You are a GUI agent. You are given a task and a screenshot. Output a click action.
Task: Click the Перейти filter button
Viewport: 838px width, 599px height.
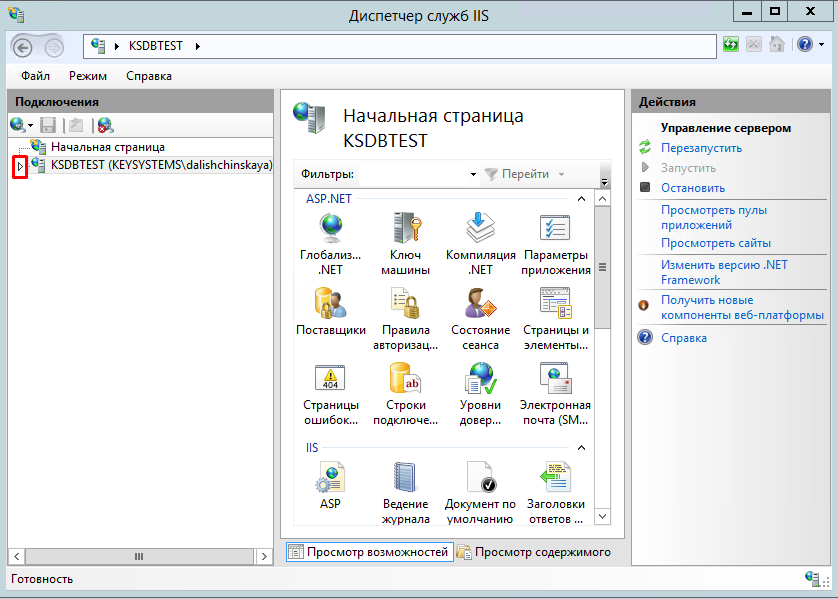[517, 174]
